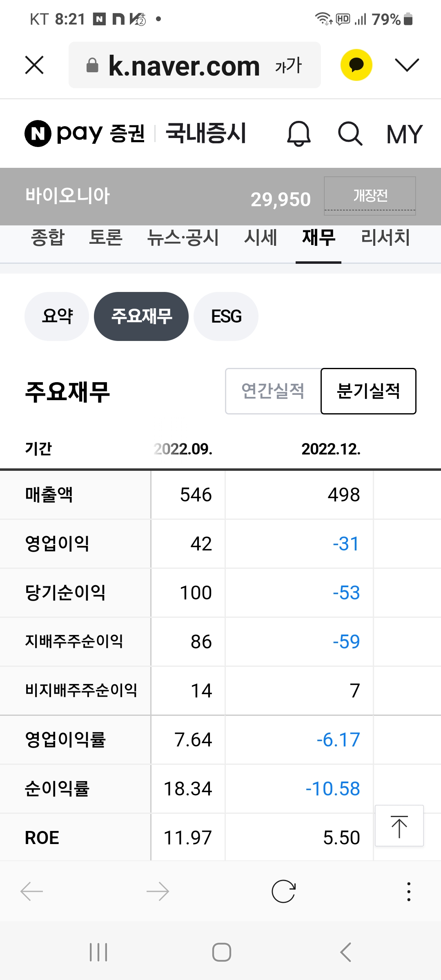Tap the N pay 증권 logo

85,134
